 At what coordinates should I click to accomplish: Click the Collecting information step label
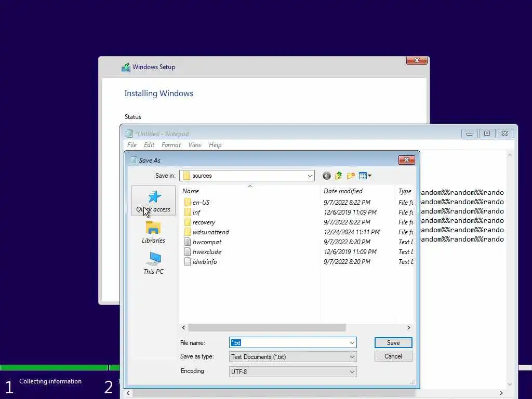[x=50, y=381]
